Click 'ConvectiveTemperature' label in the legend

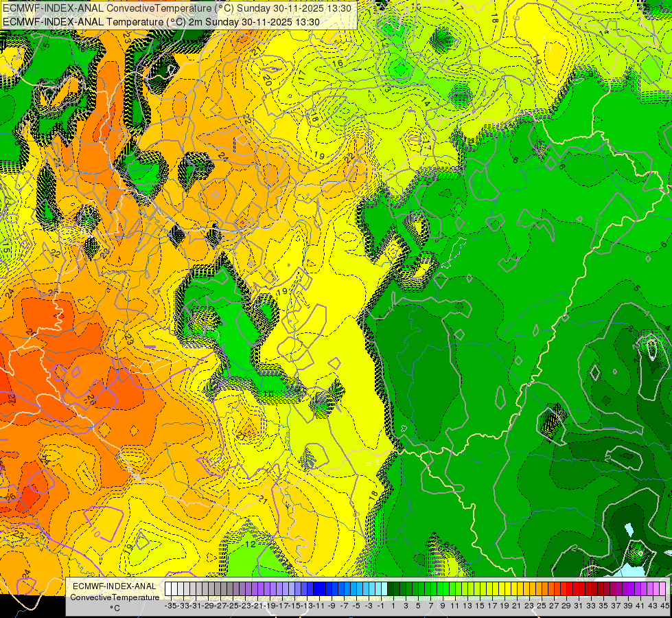pos(115,597)
